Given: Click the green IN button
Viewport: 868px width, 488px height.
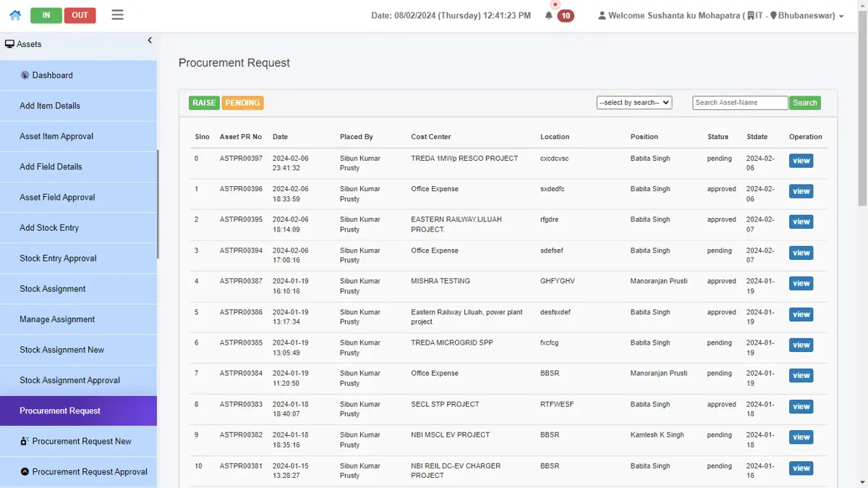Looking at the screenshot, I should pos(46,15).
